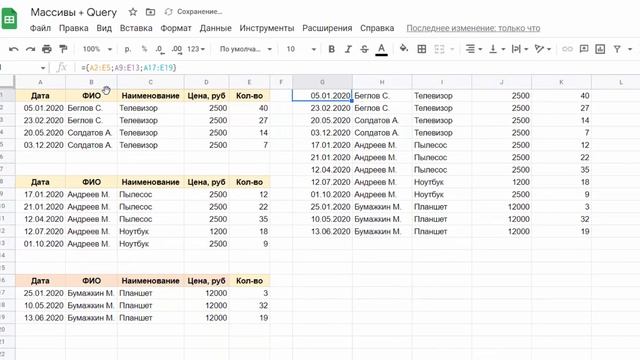
Task: Toggle italic formatting
Action: [x=348, y=49]
